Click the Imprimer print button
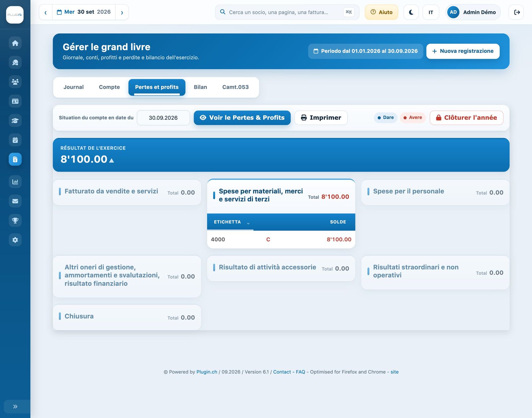The height and width of the screenshot is (418, 532). pos(321,118)
